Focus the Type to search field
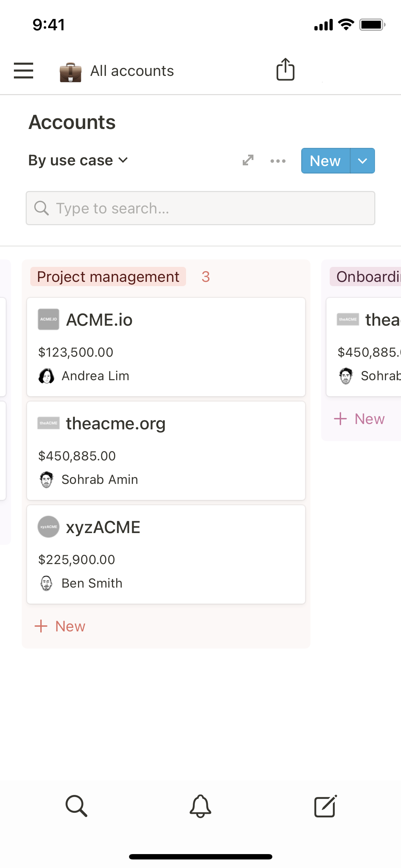This screenshot has width=401, height=868. (x=200, y=208)
